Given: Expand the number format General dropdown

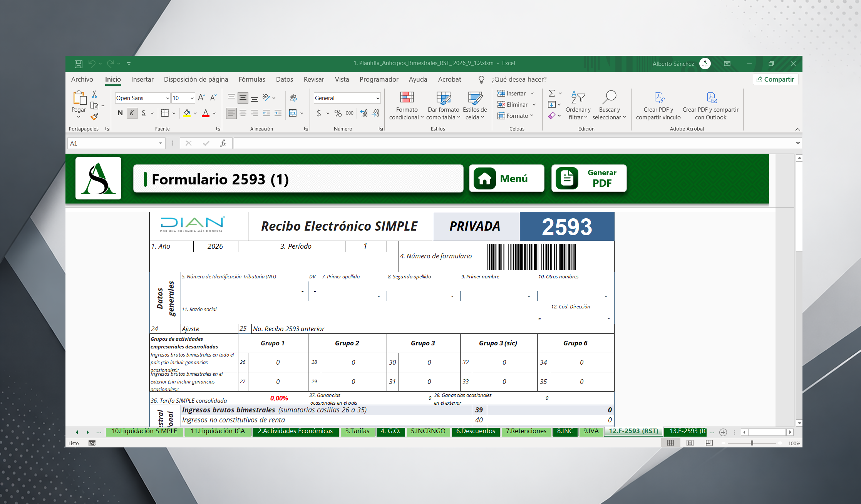Looking at the screenshot, I should pos(377,98).
